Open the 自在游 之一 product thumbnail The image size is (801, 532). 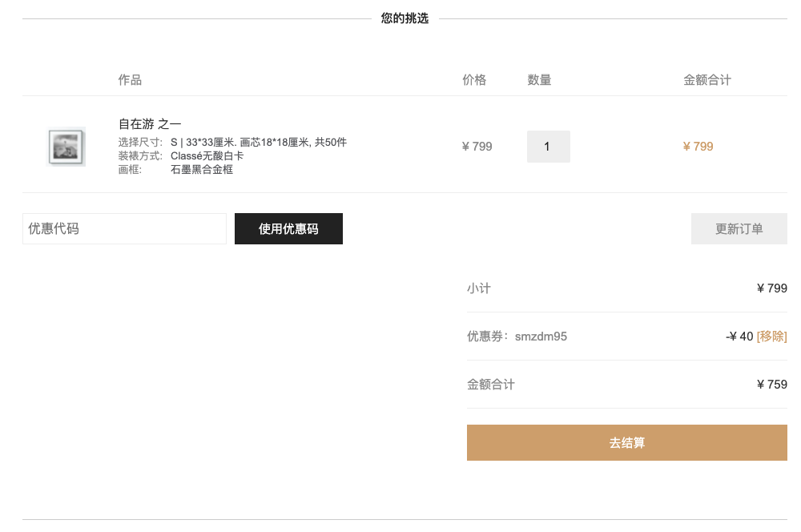point(66,147)
